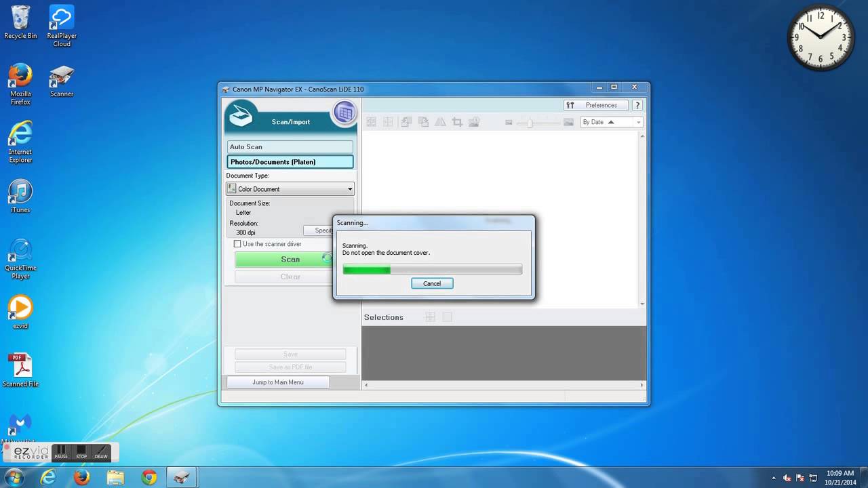This screenshot has height=488, width=868.
Task: Open RealPlayer Cloud desktop shortcut
Action: point(62,26)
